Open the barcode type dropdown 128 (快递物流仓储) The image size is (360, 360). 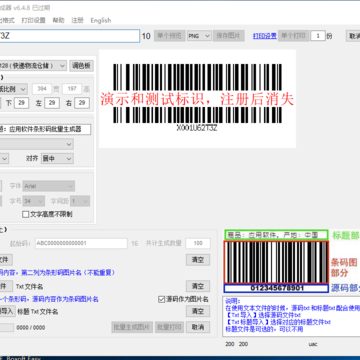pos(33,66)
